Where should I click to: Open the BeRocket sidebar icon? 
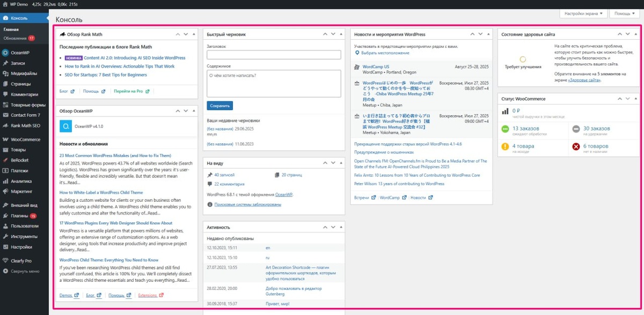[5, 160]
